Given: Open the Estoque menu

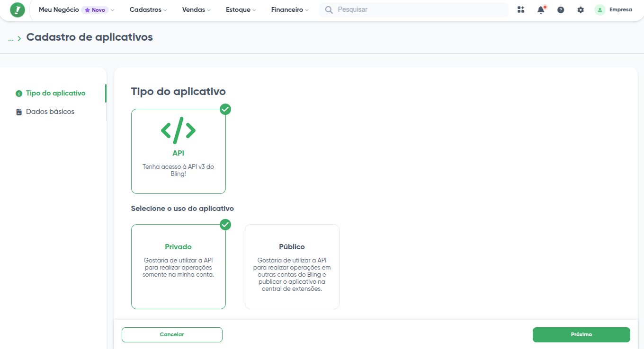Looking at the screenshot, I should click(241, 10).
